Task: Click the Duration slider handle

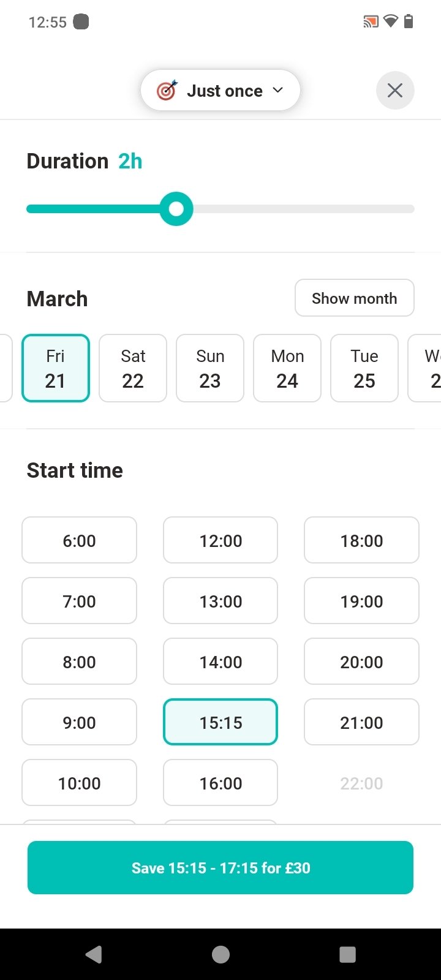Action: pyautogui.click(x=176, y=209)
